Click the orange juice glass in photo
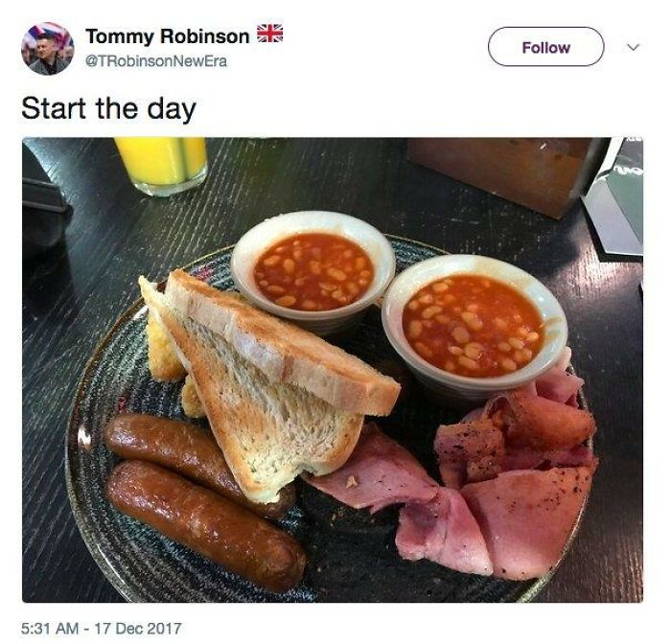 (x=161, y=166)
